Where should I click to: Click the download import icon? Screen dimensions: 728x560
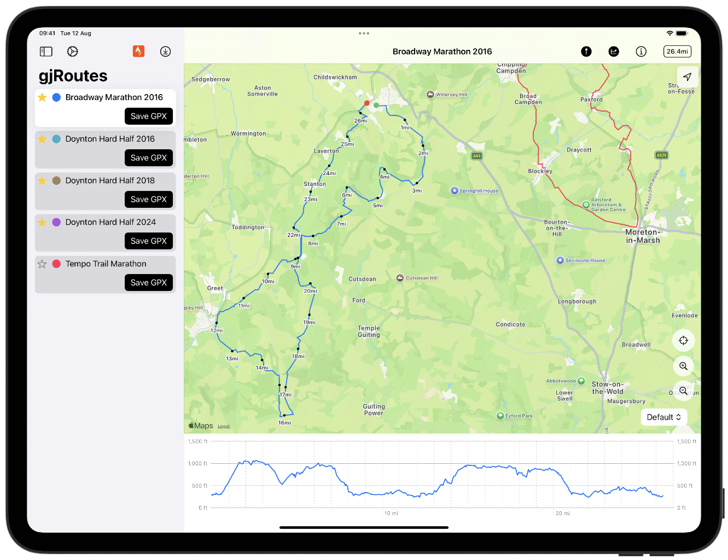click(165, 51)
